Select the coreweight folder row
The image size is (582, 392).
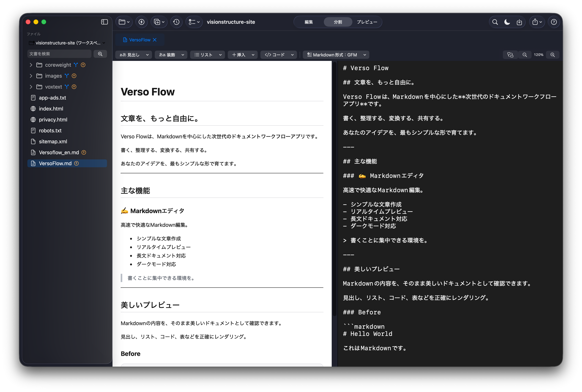tap(67, 65)
